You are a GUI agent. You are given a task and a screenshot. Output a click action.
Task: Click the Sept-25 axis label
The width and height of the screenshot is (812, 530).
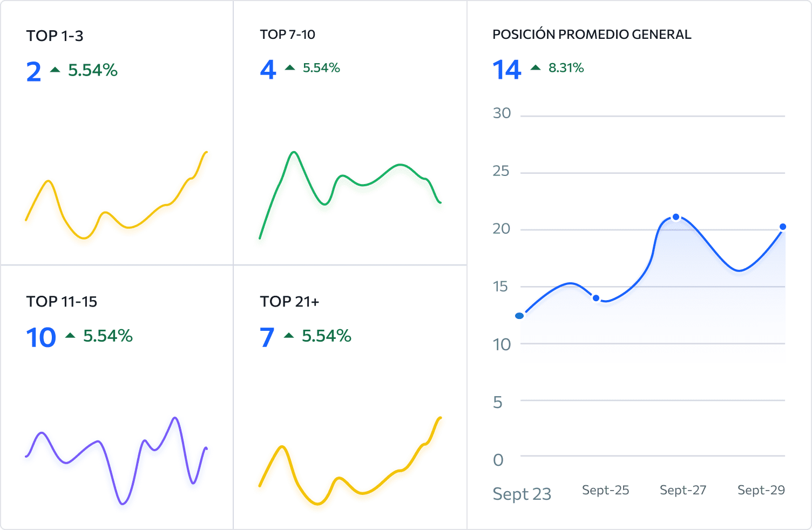pyautogui.click(x=606, y=490)
